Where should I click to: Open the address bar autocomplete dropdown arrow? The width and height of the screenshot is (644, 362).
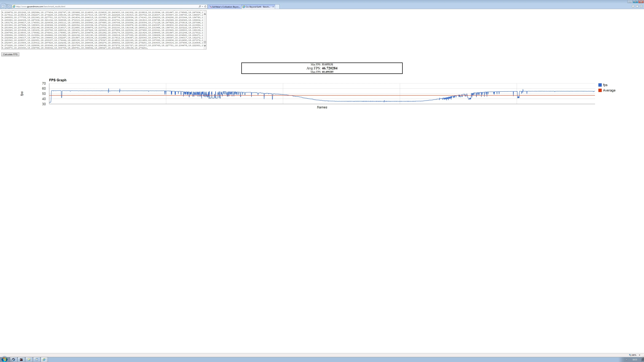click(x=202, y=7)
